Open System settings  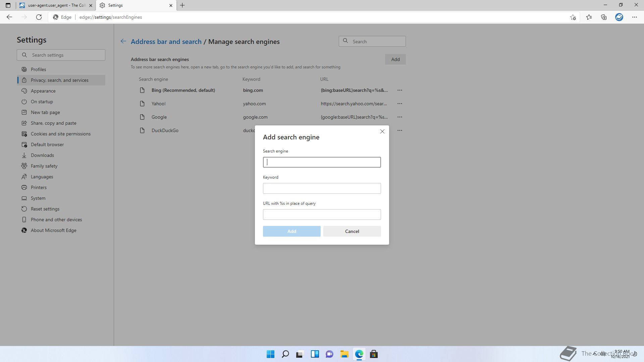(x=61, y=198)
